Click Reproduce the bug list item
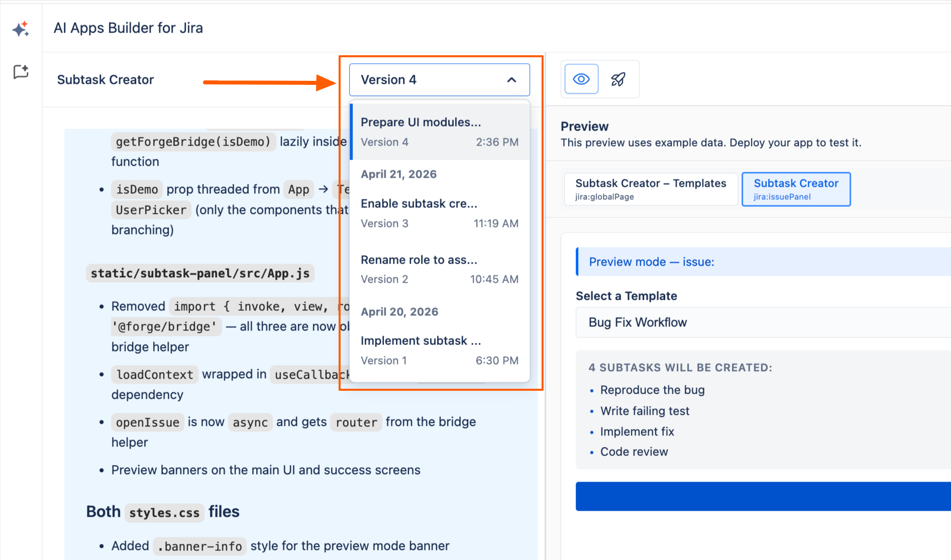951x560 pixels. coord(653,390)
